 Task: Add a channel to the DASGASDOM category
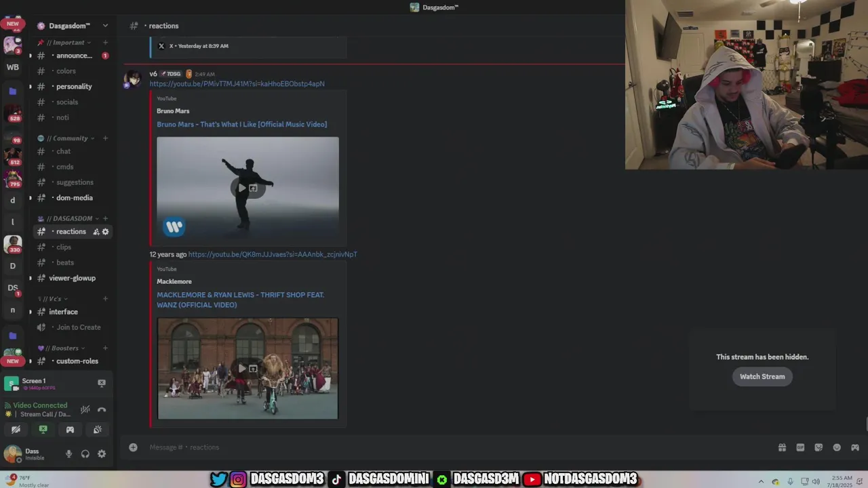(x=105, y=218)
